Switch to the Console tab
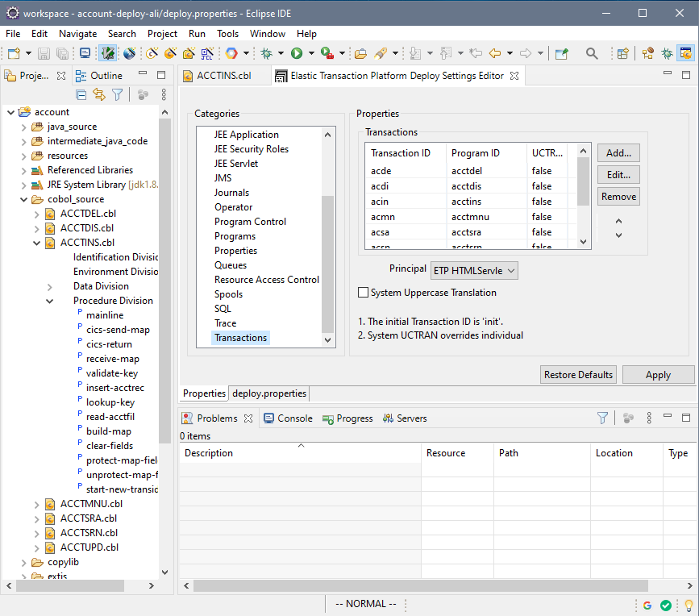Viewport: 699px width, 616px height. (x=288, y=418)
